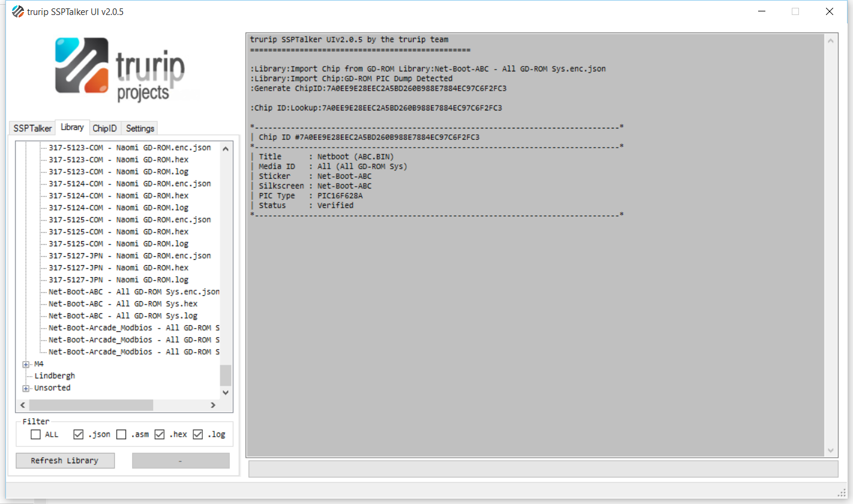Select 317-5127-JPN - Naomi GD-ROM.log
The image size is (853, 504).
118,280
